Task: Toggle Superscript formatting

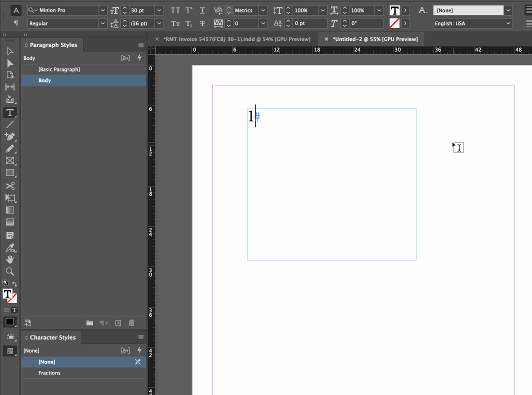Action: pos(188,10)
